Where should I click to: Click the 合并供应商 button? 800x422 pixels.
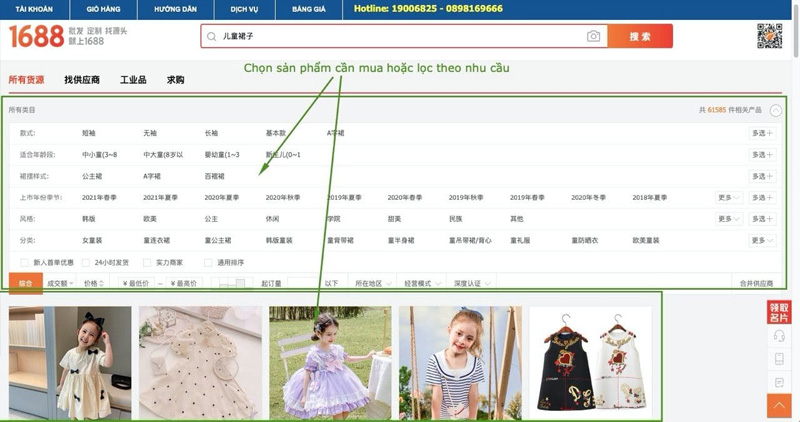756,283
